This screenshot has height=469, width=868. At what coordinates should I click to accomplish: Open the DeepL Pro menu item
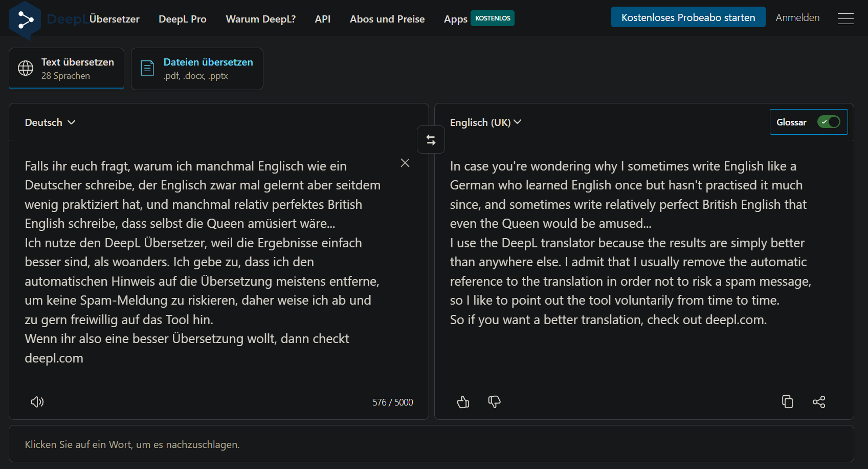183,19
